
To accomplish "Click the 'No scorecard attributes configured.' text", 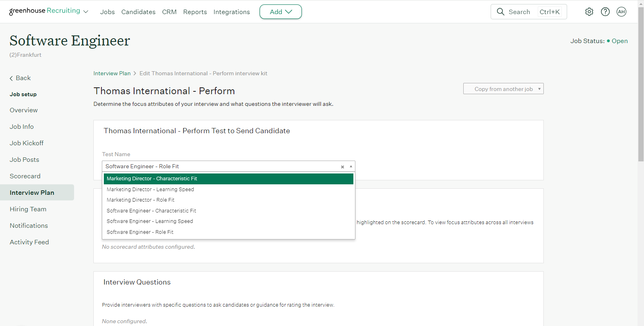I will (x=149, y=247).
